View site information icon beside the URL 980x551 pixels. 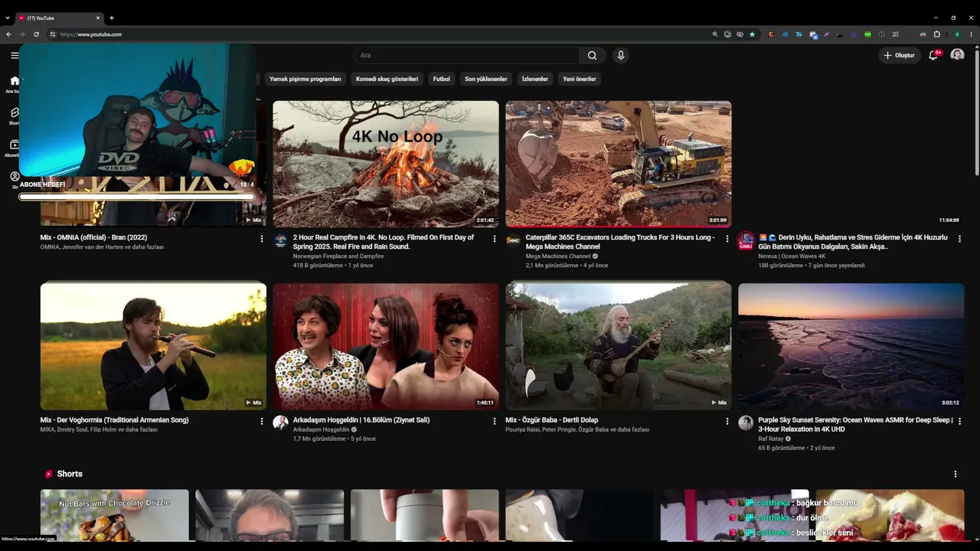pyautogui.click(x=53, y=34)
